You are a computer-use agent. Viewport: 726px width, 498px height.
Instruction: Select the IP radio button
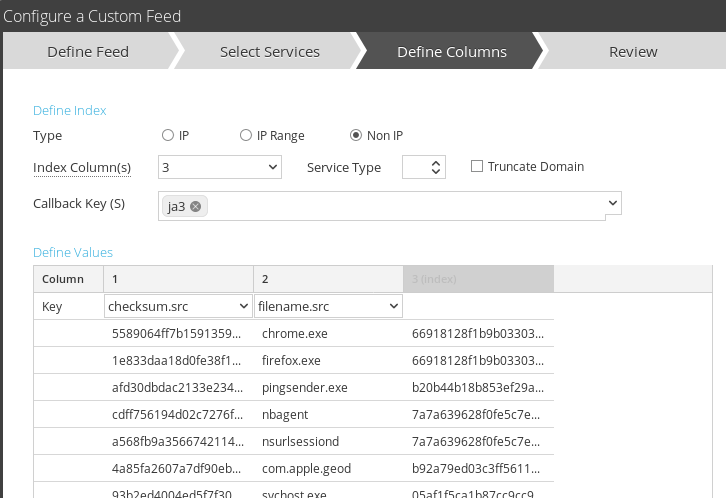(x=168, y=136)
